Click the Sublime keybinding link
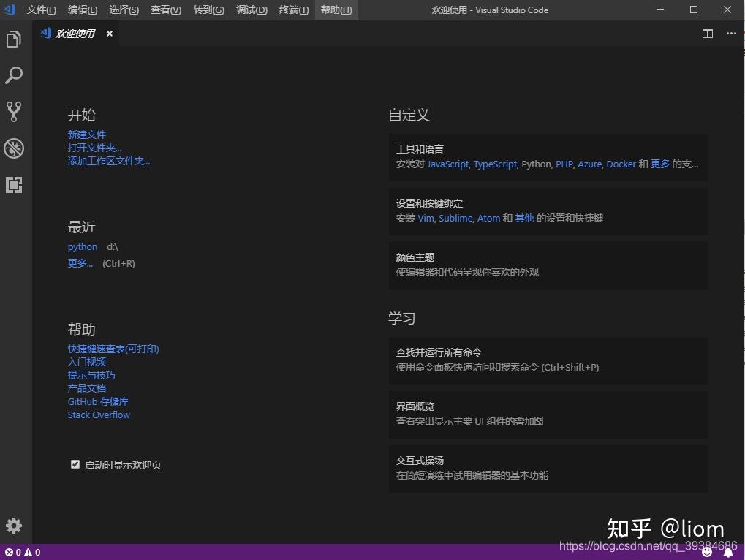This screenshot has height=560, width=745. (x=455, y=218)
